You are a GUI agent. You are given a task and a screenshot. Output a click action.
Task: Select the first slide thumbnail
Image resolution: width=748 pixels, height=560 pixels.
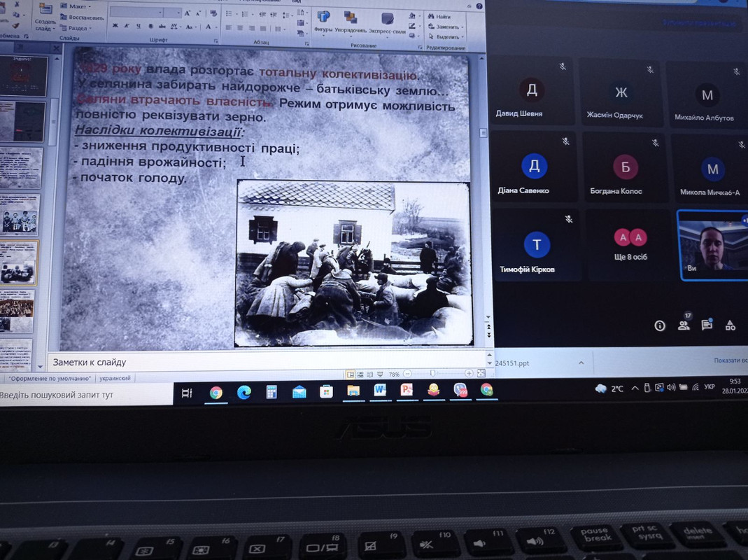coord(23,76)
